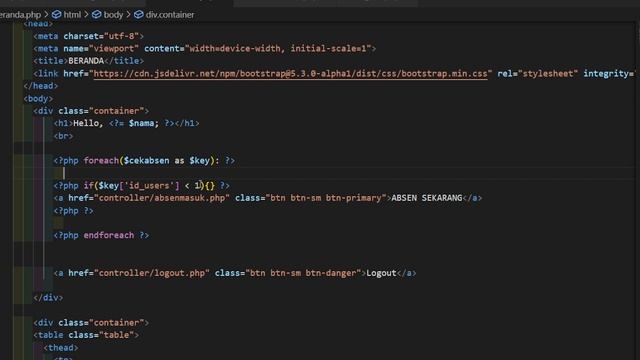Click the Logout anchor text
The height and width of the screenshot is (360, 640).
381,273
